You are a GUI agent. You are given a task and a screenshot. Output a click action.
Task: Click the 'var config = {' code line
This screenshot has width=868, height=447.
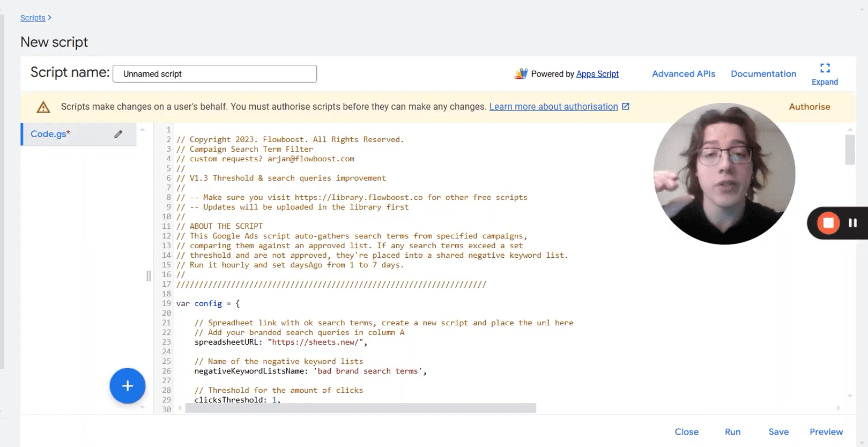(208, 303)
